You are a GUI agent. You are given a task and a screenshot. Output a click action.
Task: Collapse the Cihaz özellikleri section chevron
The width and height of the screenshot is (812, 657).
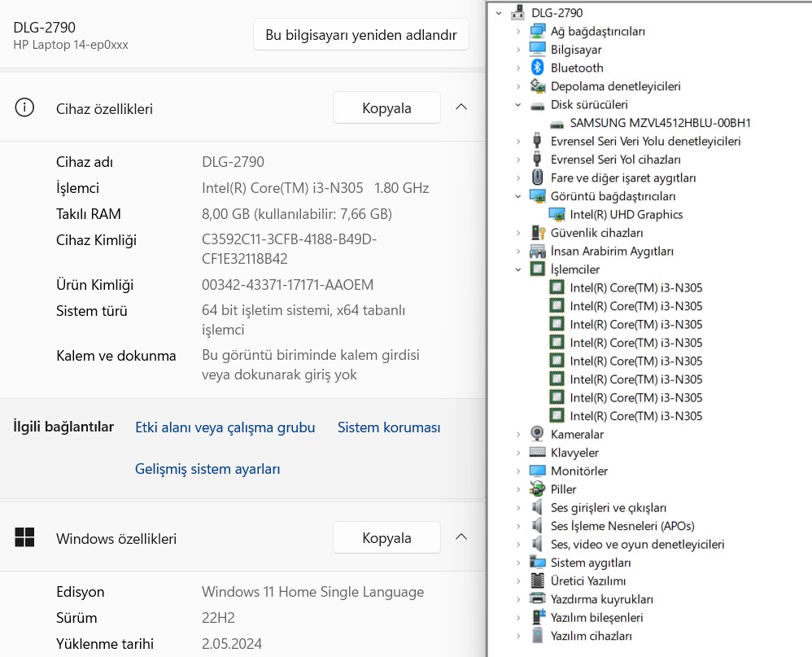pos(461,107)
